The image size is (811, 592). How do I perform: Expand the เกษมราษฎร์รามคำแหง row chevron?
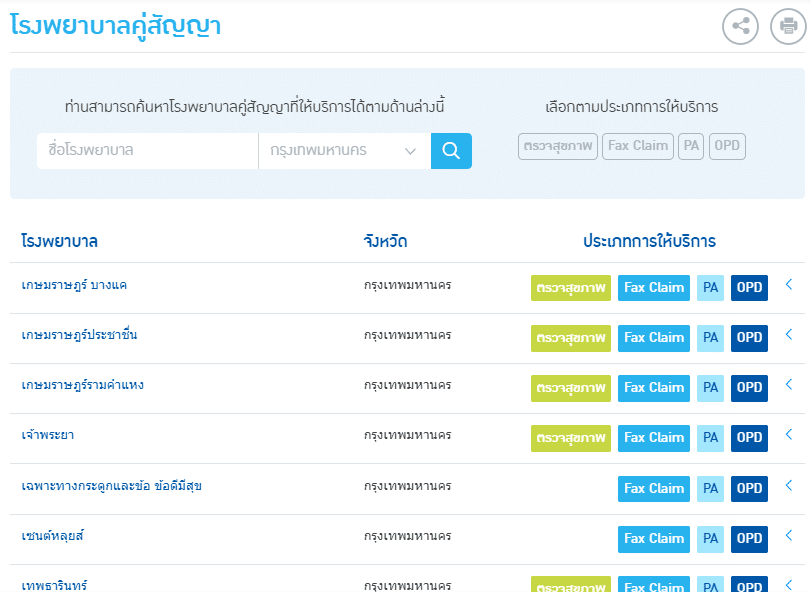tap(789, 385)
